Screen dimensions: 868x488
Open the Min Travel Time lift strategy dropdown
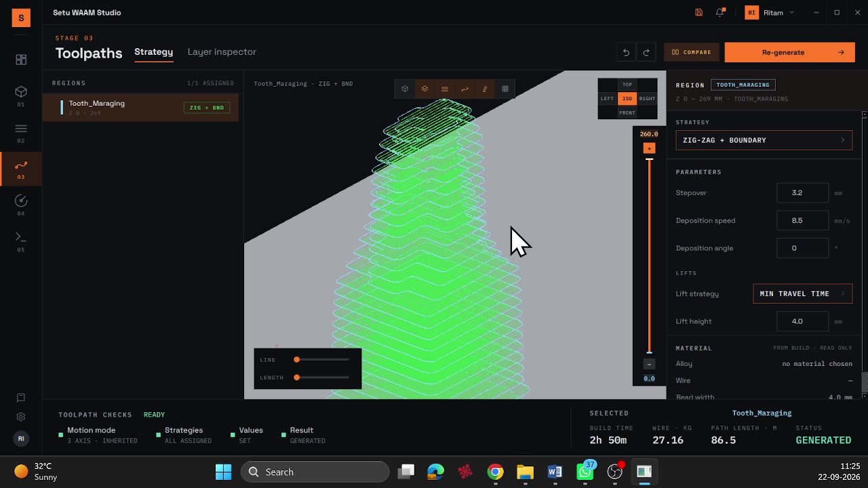(803, 293)
